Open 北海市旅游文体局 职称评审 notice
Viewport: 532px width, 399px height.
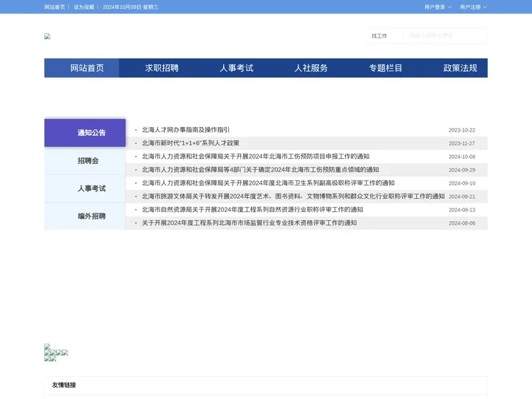[x=293, y=197]
